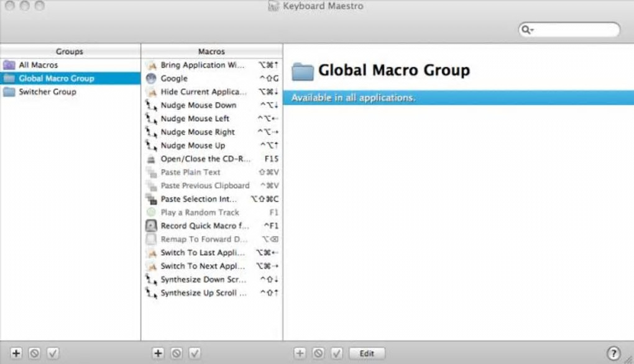Viewport: 634px width, 364px height.
Task: Click the Nudge Mouse Up macro icon
Action: click(151, 145)
